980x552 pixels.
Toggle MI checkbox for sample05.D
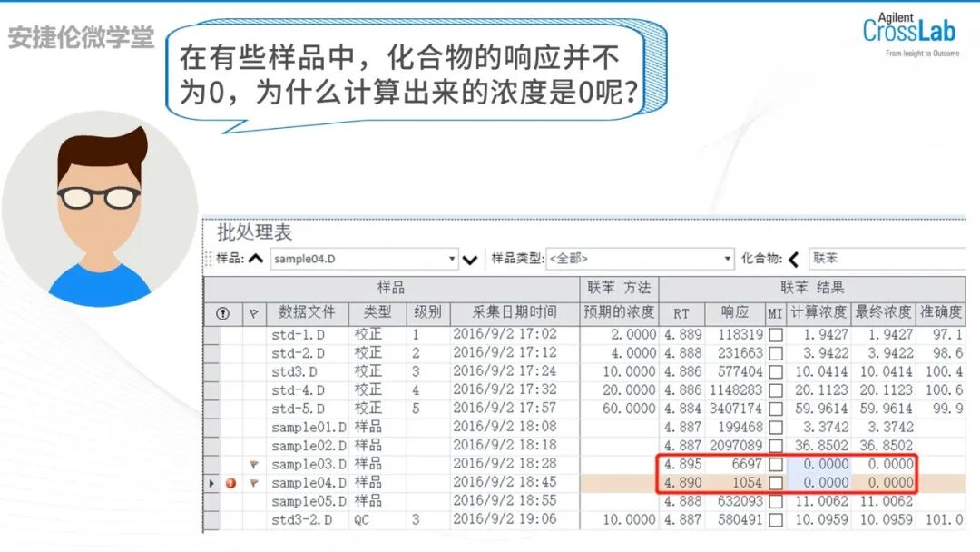pos(776,501)
